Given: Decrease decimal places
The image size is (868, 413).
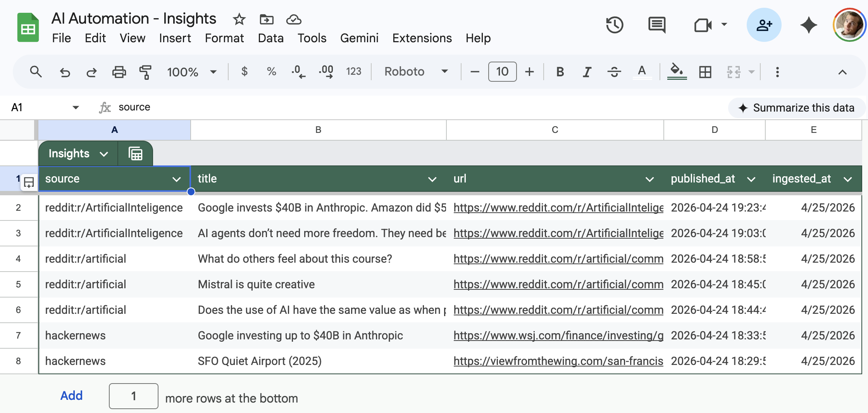Looking at the screenshot, I should pyautogui.click(x=298, y=72).
